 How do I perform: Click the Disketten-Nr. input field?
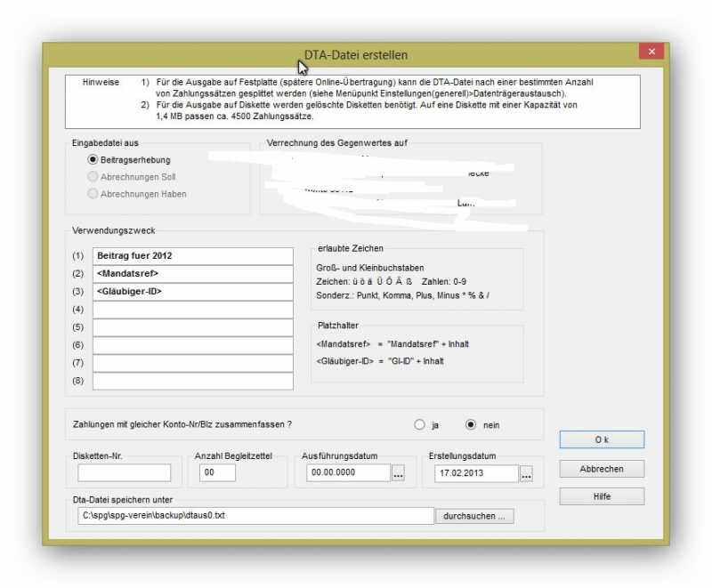124,473
